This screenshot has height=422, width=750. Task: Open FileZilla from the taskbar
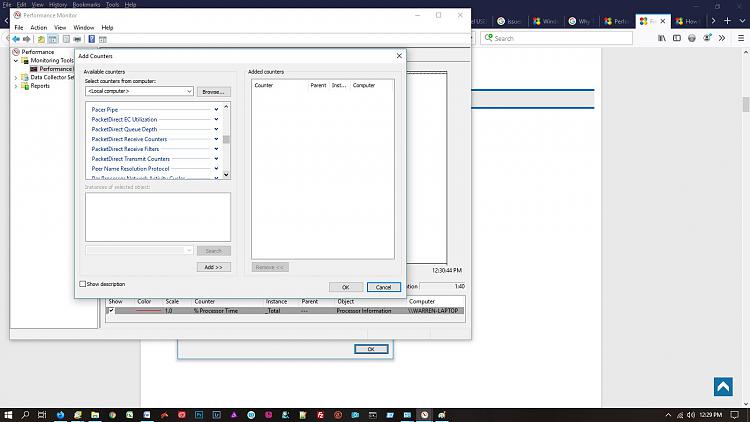320,415
